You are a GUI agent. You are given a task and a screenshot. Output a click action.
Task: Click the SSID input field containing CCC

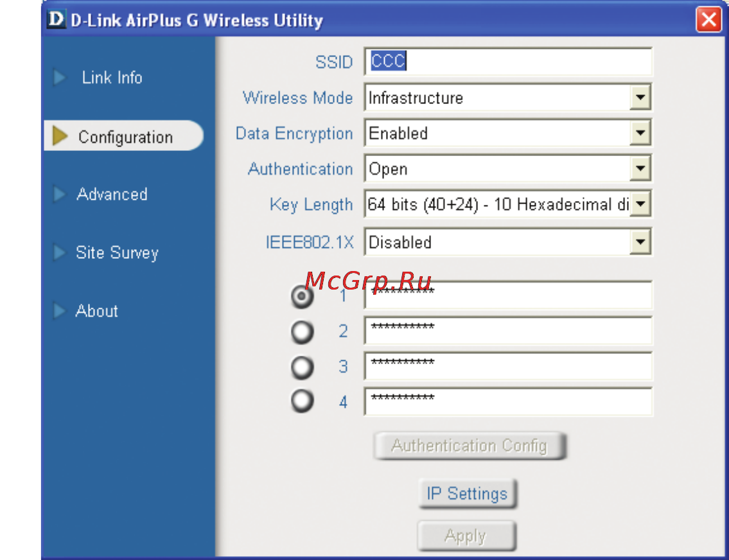(x=507, y=62)
